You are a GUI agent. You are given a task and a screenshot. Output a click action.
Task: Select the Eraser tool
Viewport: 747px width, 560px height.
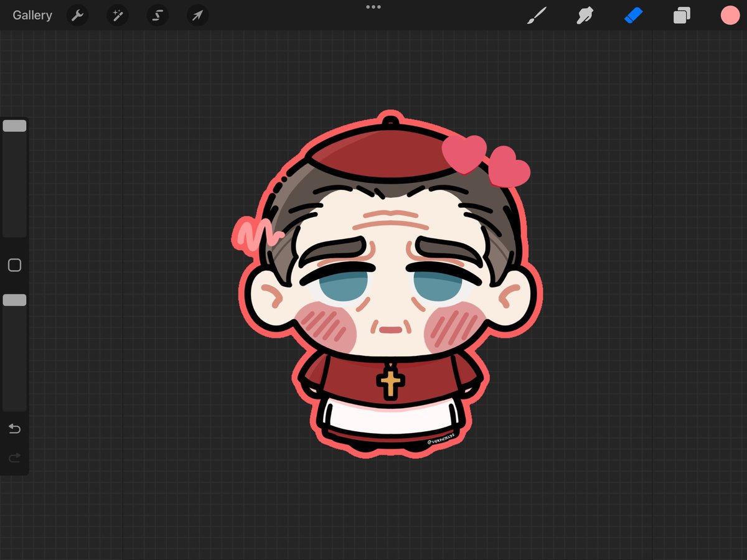633,15
